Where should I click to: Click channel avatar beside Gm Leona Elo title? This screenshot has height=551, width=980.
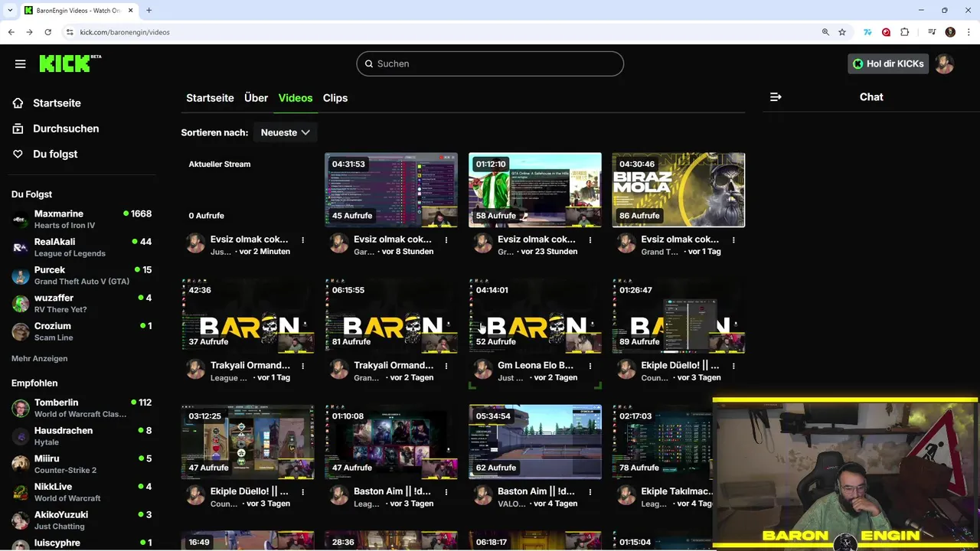coord(483,370)
